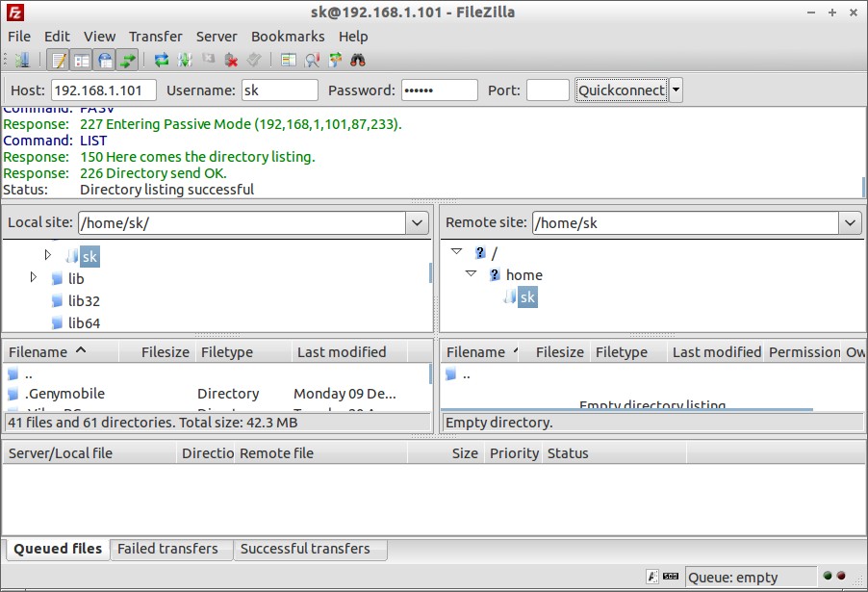Screen dimensions: 868x592
Task: Open the Transfer menu
Action: [x=155, y=37]
